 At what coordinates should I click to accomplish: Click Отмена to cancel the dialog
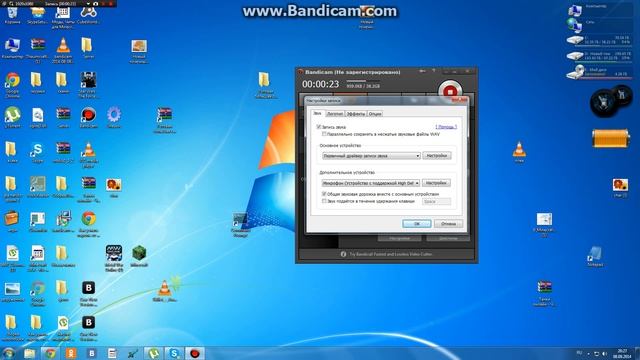click(x=448, y=224)
